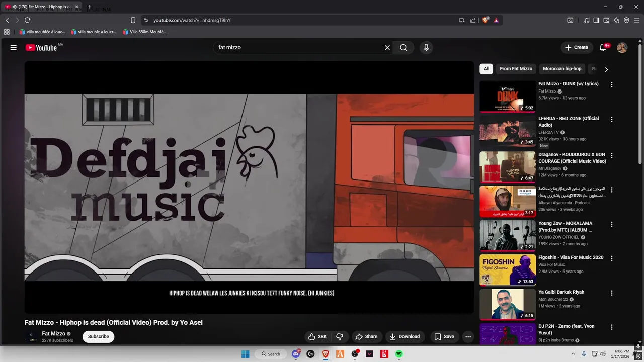644x362 pixels.
Task: Open Young Zow - MOKALAMA video title
Action: click(x=565, y=227)
